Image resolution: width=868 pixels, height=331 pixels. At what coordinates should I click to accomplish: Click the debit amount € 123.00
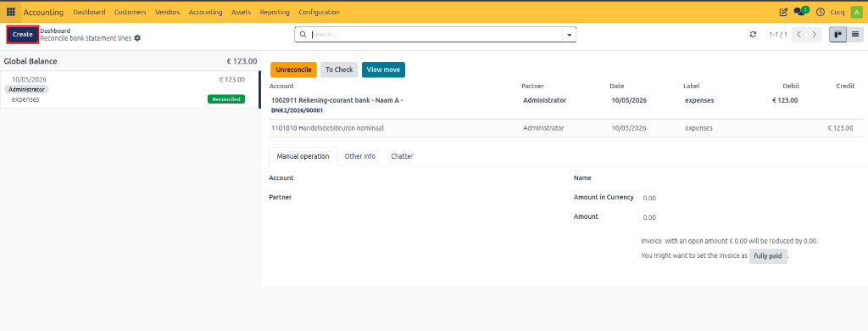[785, 100]
